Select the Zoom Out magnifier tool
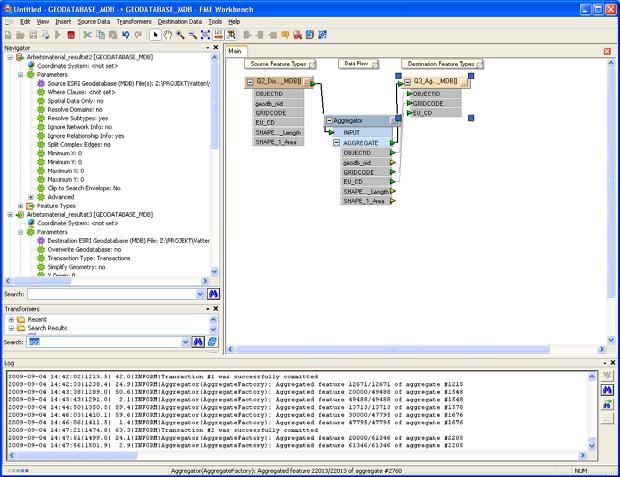The image size is (620, 477). (193, 35)
